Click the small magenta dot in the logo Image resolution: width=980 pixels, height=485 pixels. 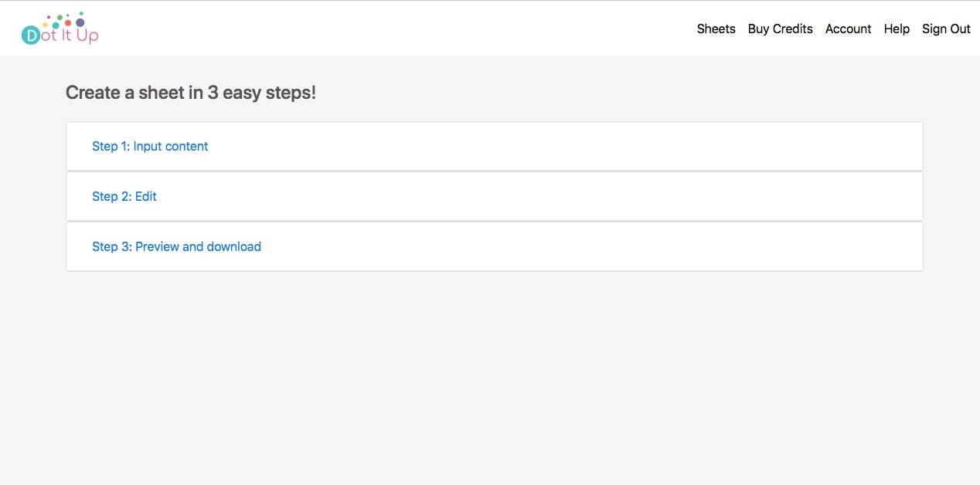point(49,16)
